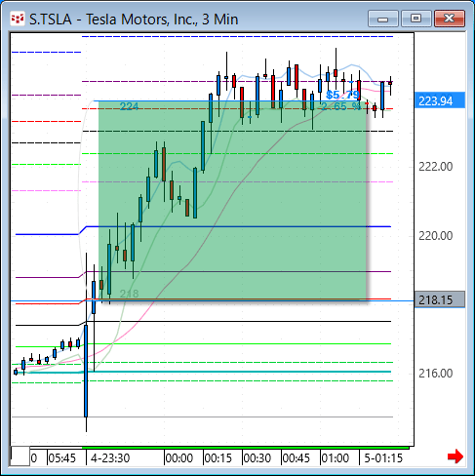
Task: Click the 220.00 price scale label
Action: pyautogui.click(x=435, y=235)
